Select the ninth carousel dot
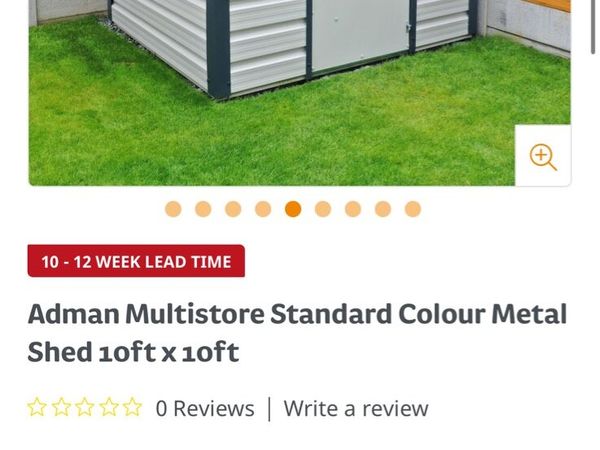Screen dimensions: 600x450 pyautogui.click(x=413, y=209)
